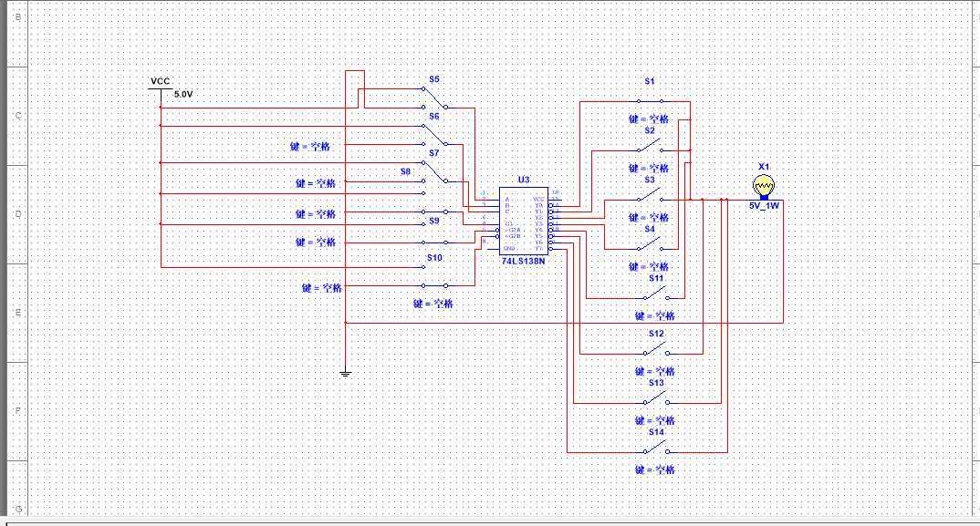Select the 74LS138N decoder chip body
This screenshot has width=980, height=526.
(524, 222)
